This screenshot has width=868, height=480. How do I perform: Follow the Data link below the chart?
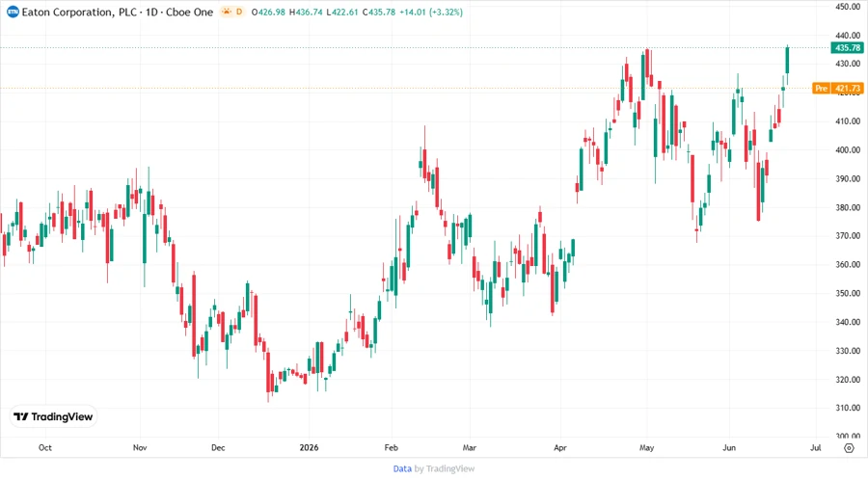pos(402,468)
